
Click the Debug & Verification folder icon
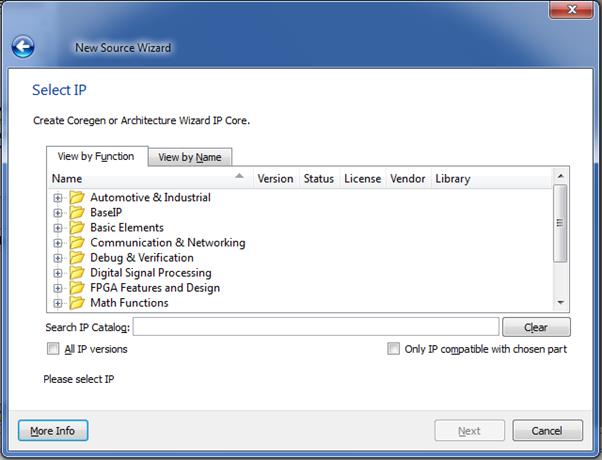pyautogui.click(x=77, y=258)
